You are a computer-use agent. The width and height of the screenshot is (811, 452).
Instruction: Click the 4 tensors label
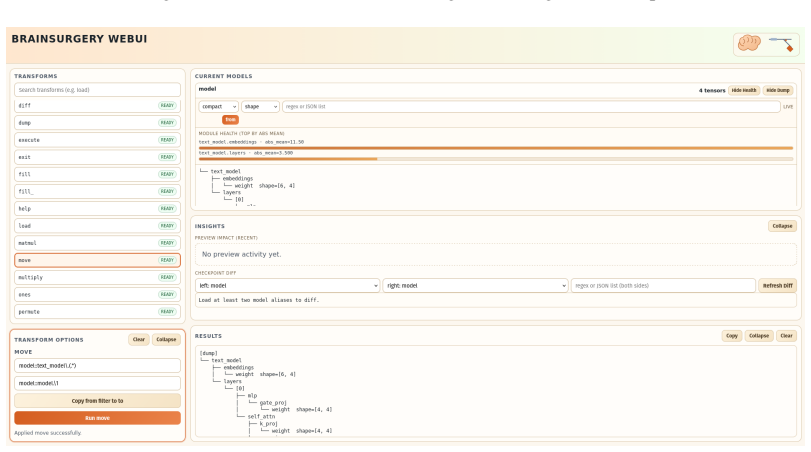tap(712, 91)
